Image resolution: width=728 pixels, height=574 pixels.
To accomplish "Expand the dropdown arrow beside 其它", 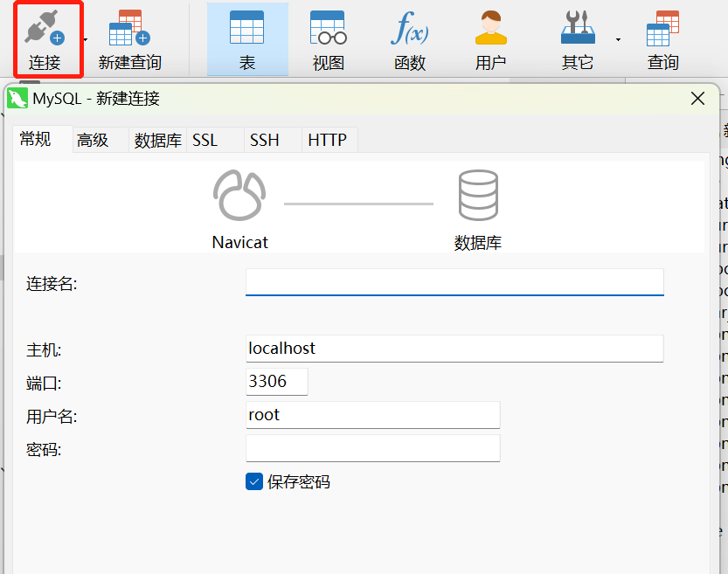I will click(618, 40).
